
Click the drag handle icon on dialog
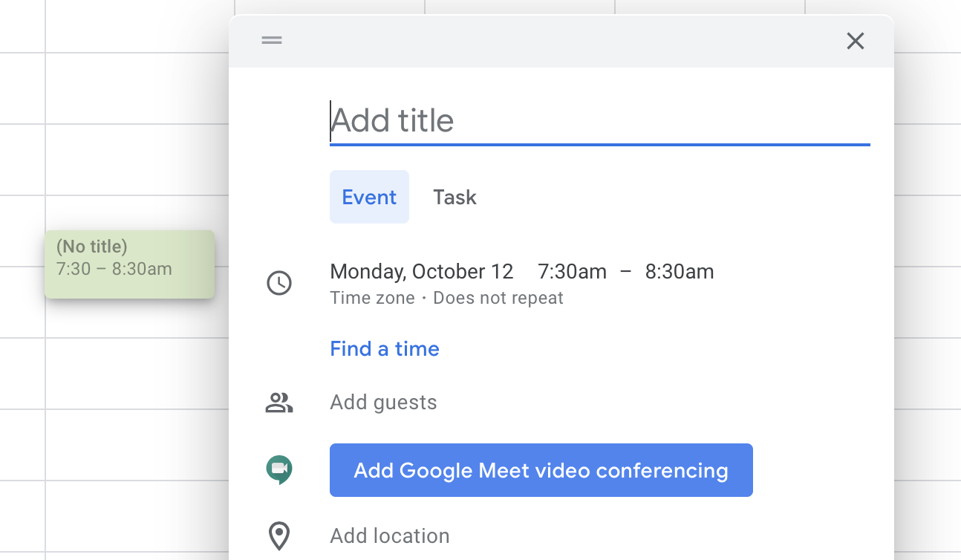(272, 40)
